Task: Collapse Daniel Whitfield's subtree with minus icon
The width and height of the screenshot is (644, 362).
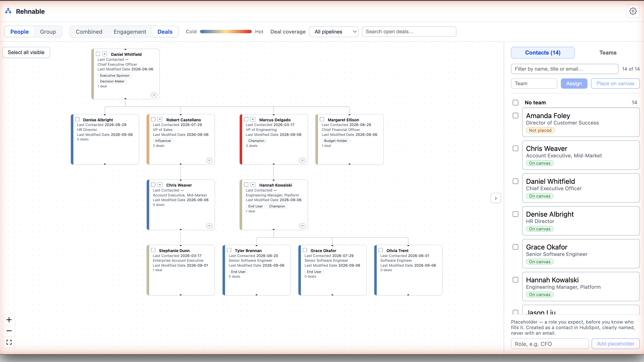Action: tap(154, 95)
